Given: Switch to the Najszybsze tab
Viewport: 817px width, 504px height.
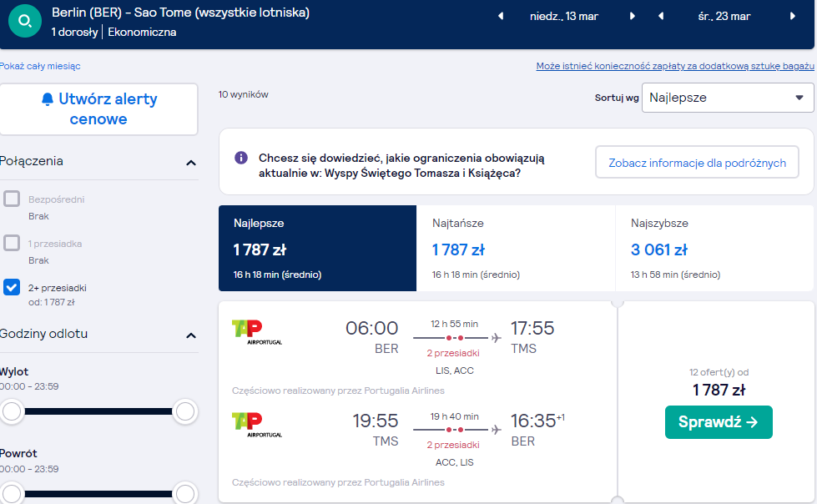Looking at the screenshot, I should (714, 248).
